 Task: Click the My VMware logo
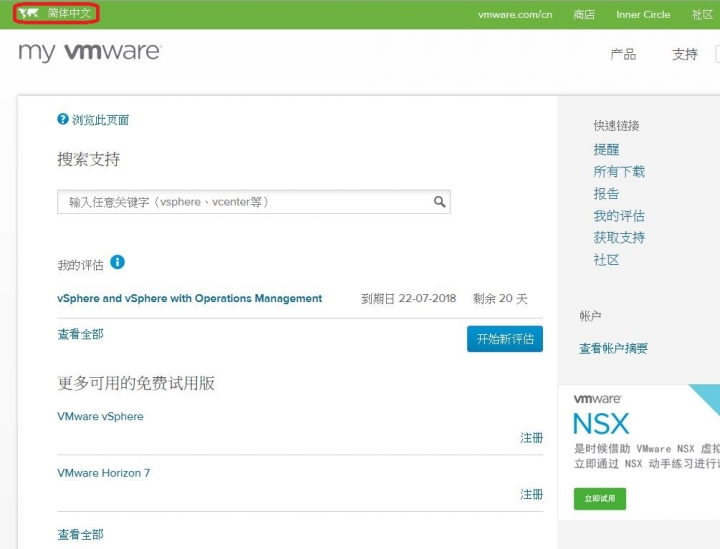[x=90, y=52]
